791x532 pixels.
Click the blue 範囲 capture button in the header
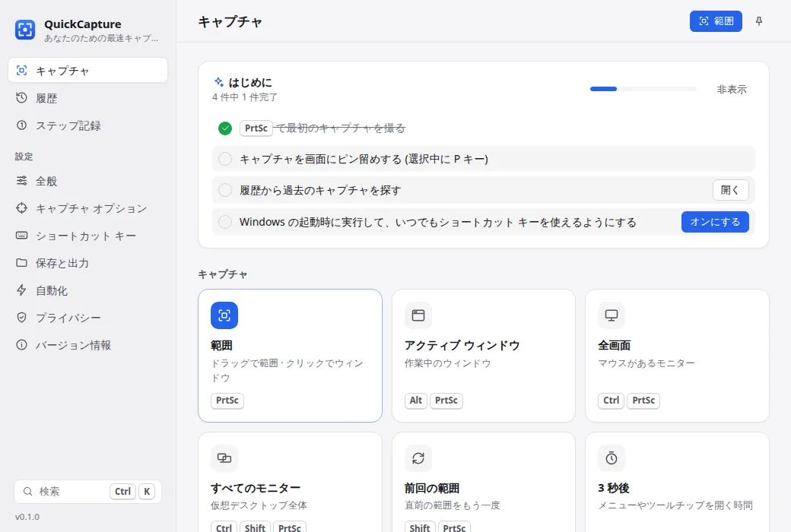tap(716, 21)
